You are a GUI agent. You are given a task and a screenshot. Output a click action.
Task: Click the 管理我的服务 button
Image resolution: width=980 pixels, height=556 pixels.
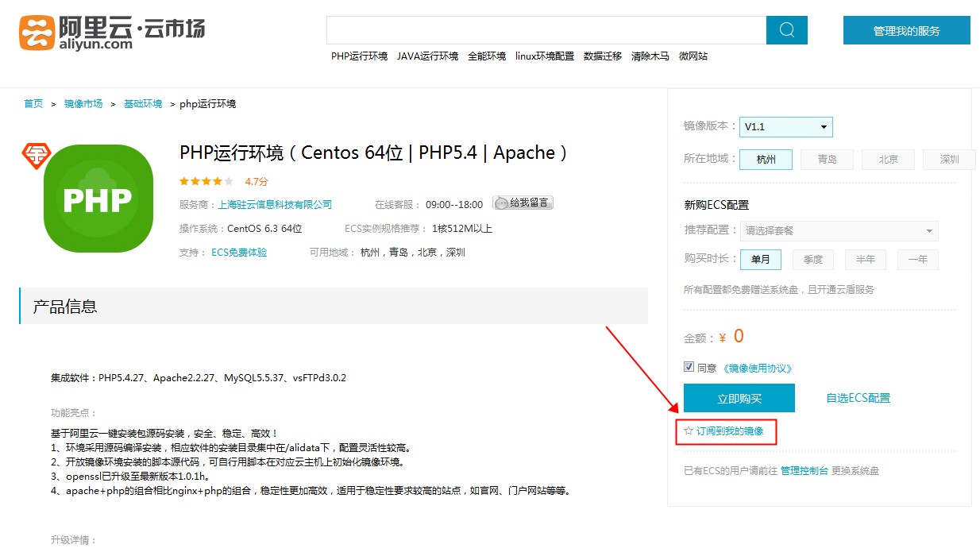coord(906,30)
